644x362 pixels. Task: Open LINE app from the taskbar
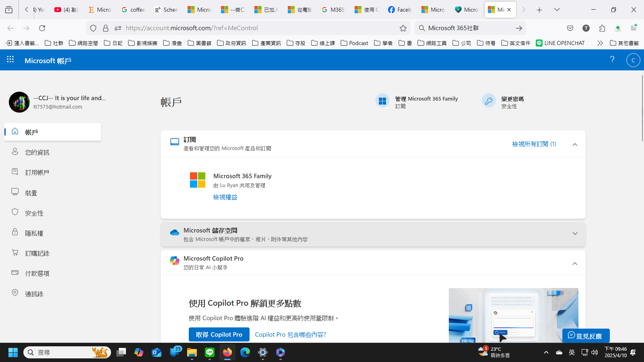click(210, 352)
